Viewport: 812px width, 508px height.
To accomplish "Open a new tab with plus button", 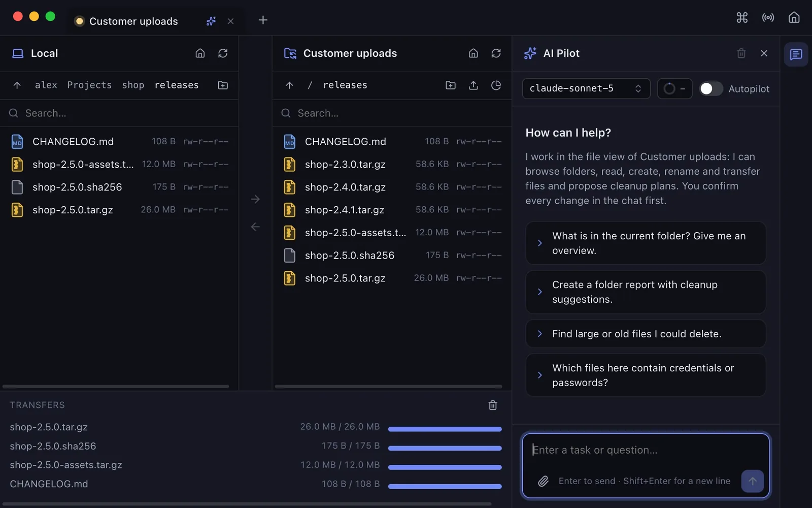I will pyautogui.click(x=263, y=20).
